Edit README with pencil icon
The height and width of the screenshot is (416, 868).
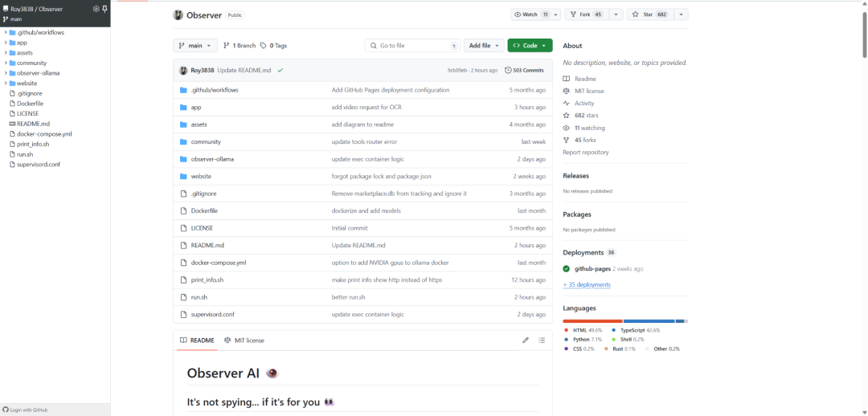[x=526, y=341]
